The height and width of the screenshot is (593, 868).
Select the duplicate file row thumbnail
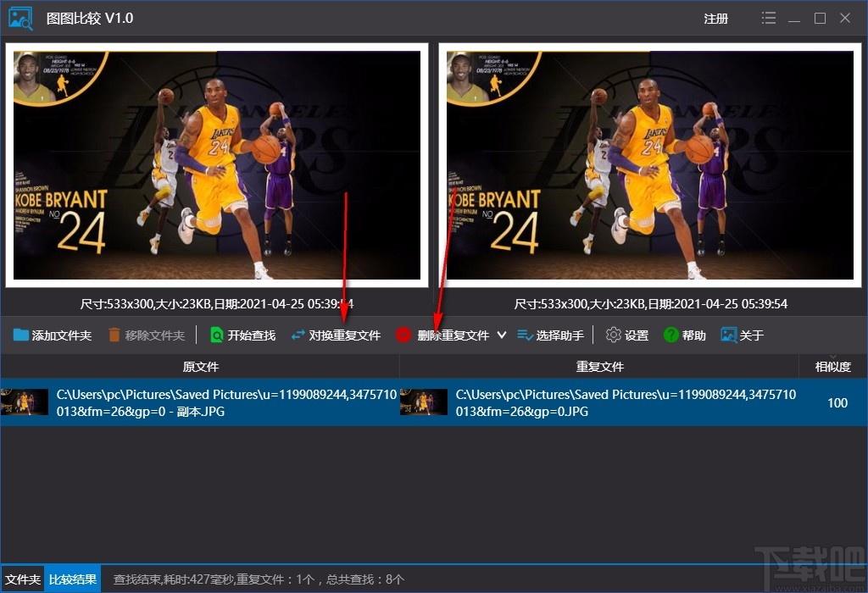click(x=424, y=402)
